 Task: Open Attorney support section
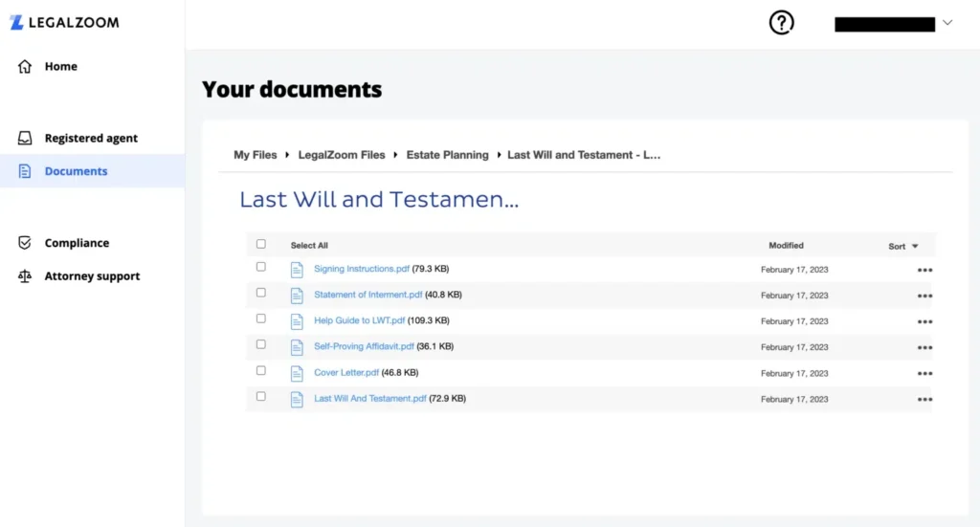pyautogui.click(x=92, y=276)
